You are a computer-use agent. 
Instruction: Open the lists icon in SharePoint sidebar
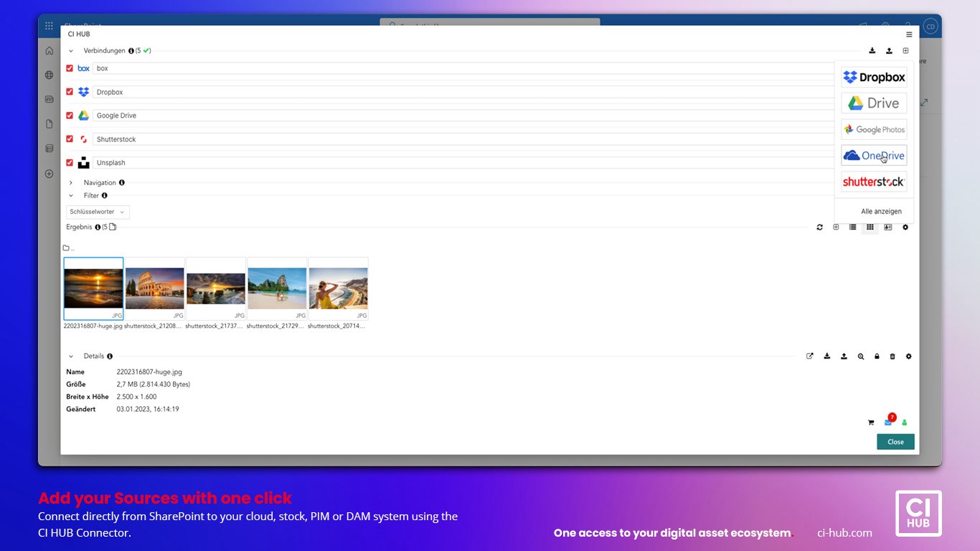pos(50,149)
